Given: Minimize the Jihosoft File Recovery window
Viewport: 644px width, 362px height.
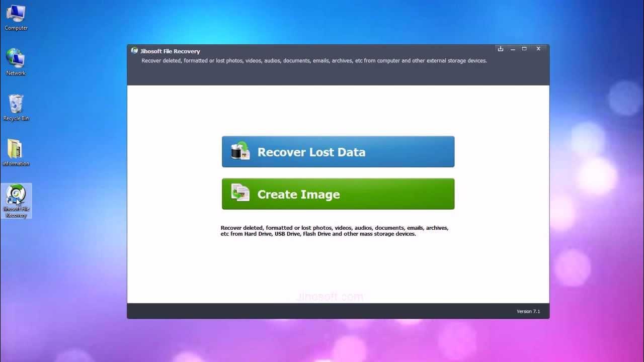Looking at the screenshot, I should pos(513,49).
